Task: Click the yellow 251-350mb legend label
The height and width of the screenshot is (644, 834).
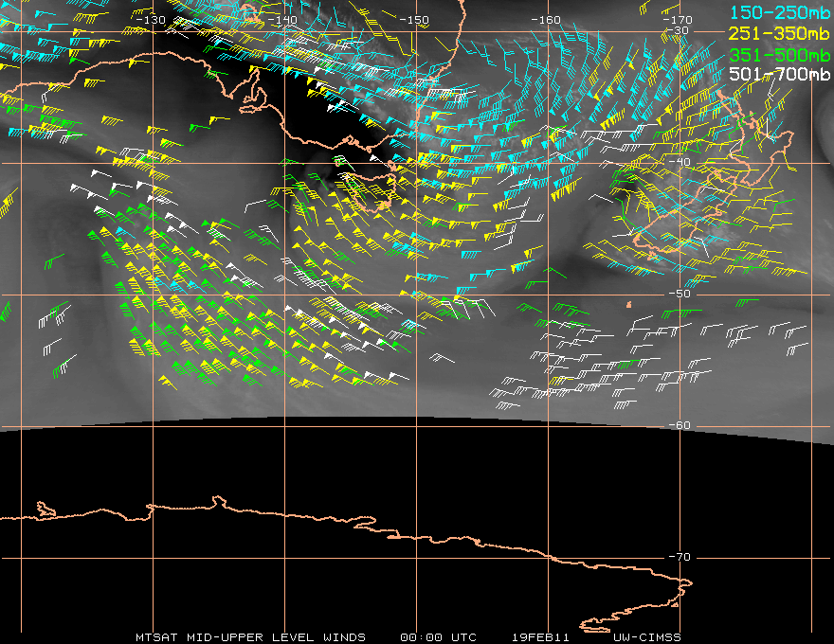Action: coord(779,33)
